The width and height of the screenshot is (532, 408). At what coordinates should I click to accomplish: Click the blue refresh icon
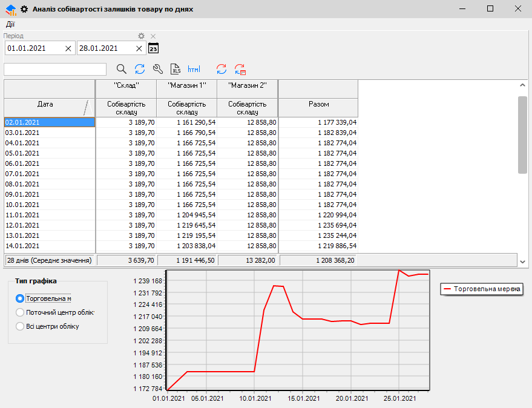(x=140, y=69)
